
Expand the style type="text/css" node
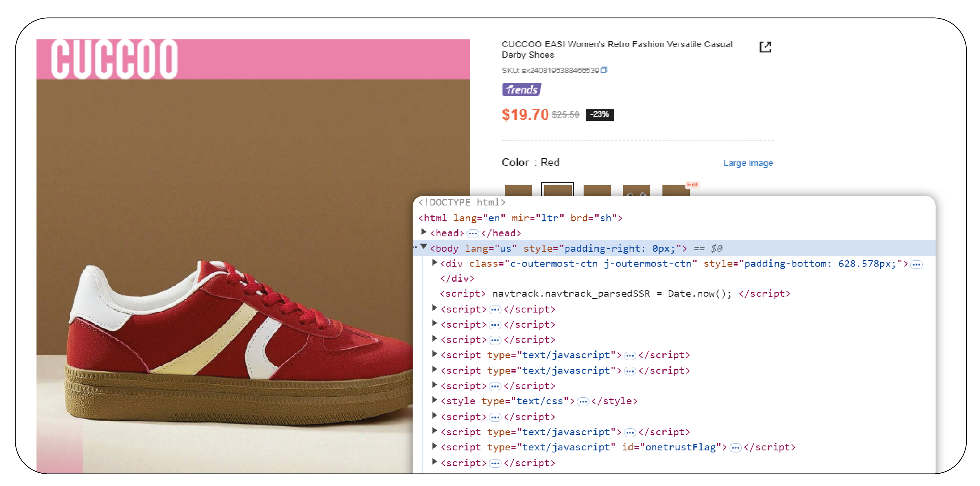pyautogui.click(x=434, y=400)
